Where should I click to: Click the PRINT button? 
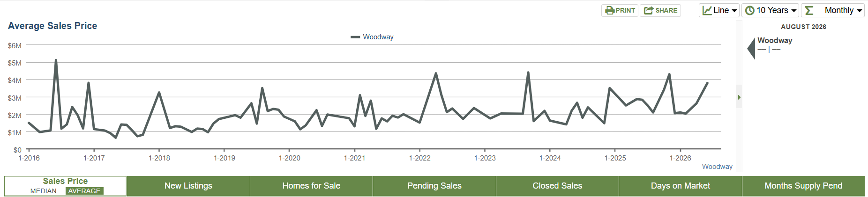(x=620, y=10)
